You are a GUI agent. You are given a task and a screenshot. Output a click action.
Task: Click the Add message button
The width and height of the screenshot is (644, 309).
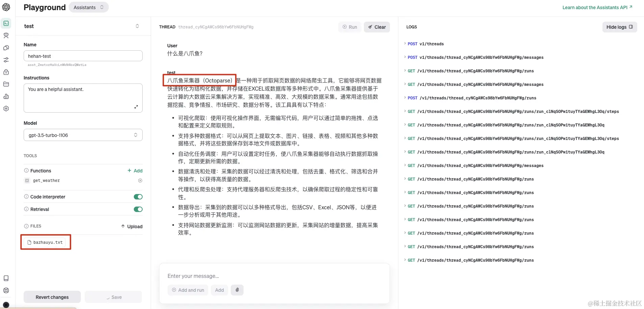[220, 290]
